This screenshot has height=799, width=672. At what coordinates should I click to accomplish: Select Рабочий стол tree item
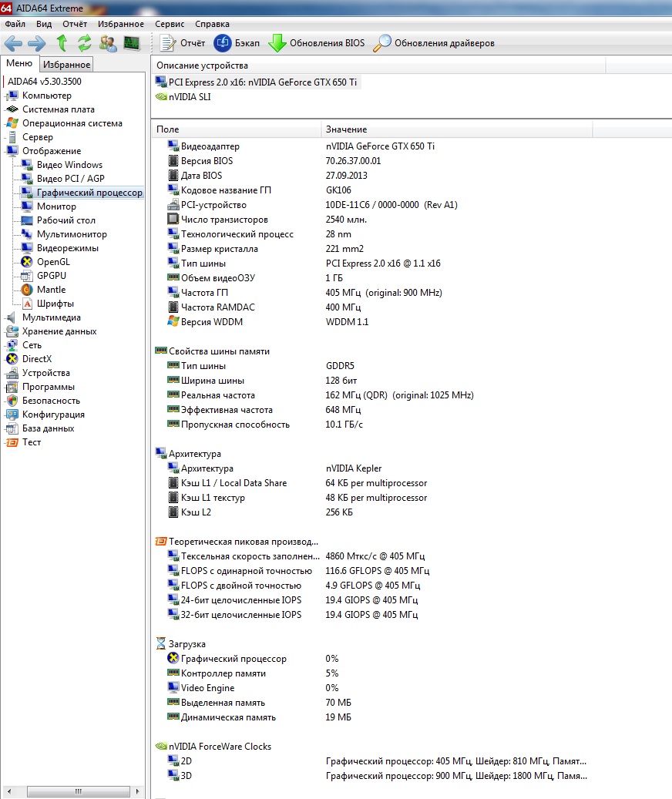[x=66, y=220]
